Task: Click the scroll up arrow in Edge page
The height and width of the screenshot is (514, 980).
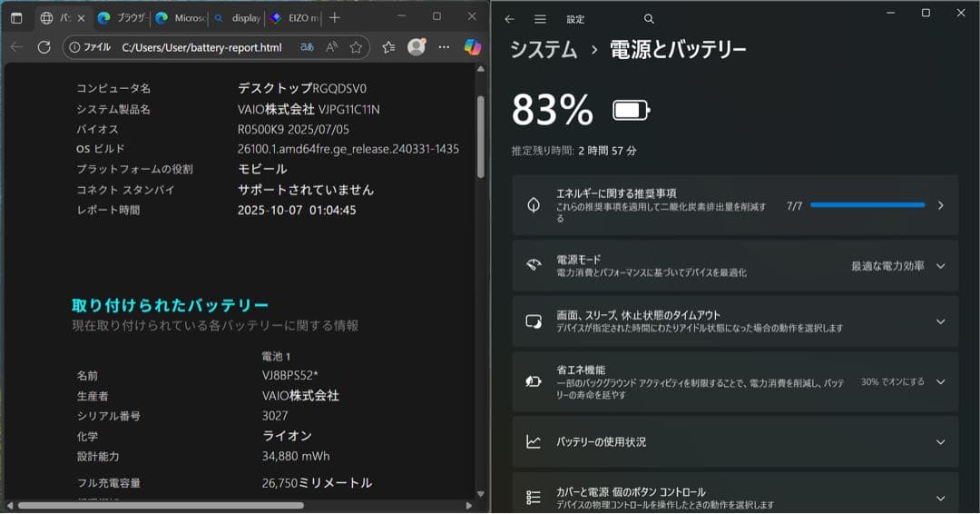Action: [x=481, y=69]
